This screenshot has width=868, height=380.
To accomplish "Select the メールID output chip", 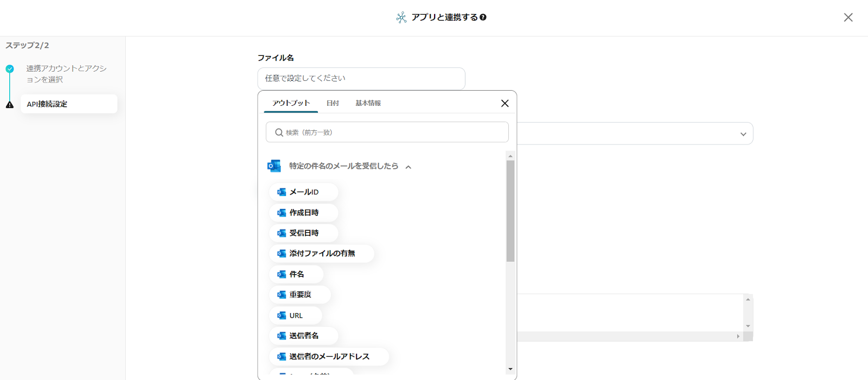I will click(x=303, y=192).
